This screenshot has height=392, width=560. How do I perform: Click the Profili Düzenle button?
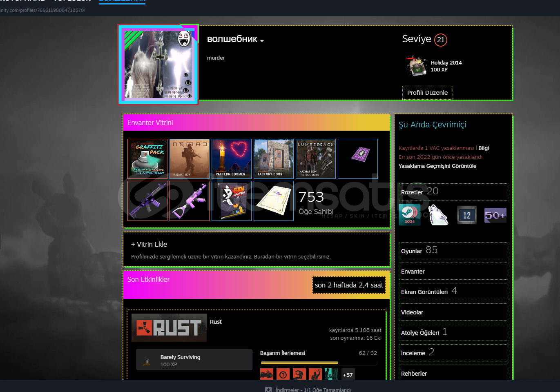pos(427,93)
